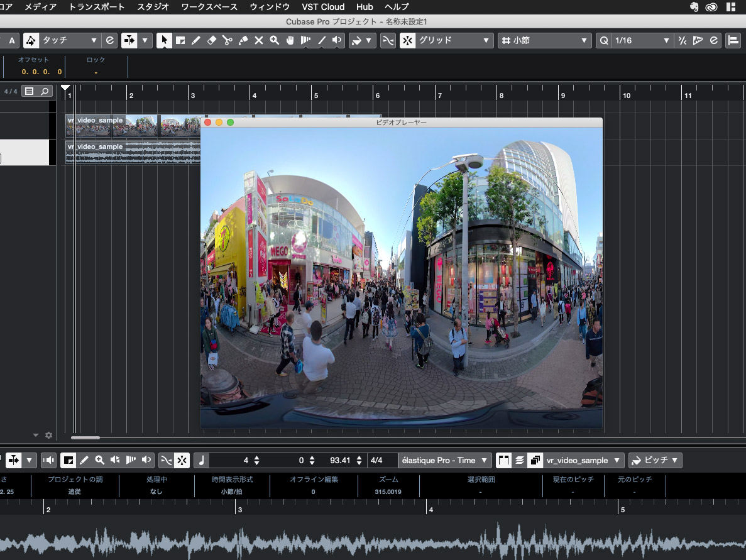Select the editor Draw pencil tool
This screenshot has height=560, width=746.
tap(84, 460)
